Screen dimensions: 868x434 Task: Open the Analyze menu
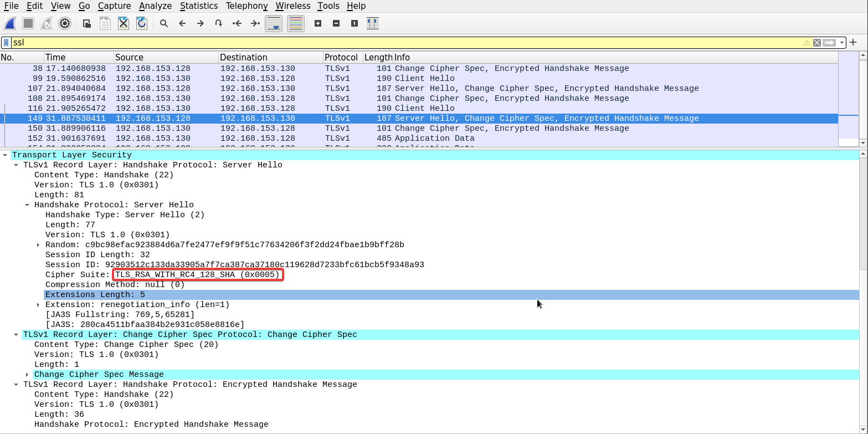[155, 6]
